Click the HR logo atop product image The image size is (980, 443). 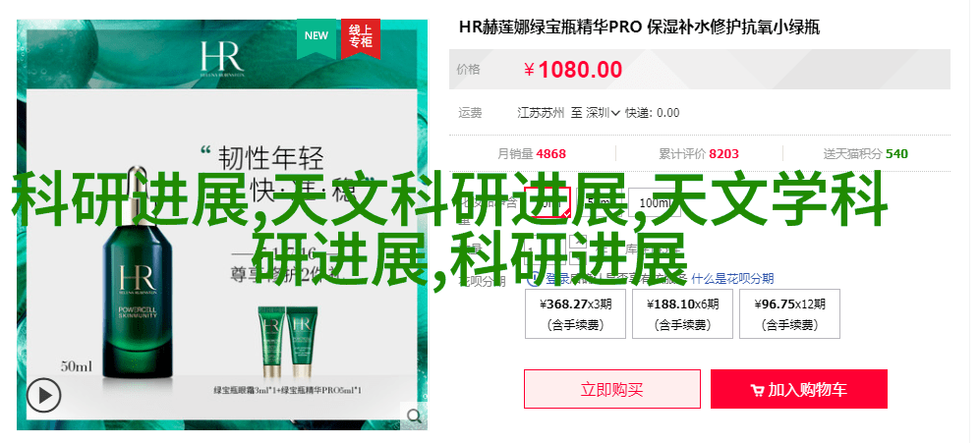pyautogui.click(x=222, y=59)
